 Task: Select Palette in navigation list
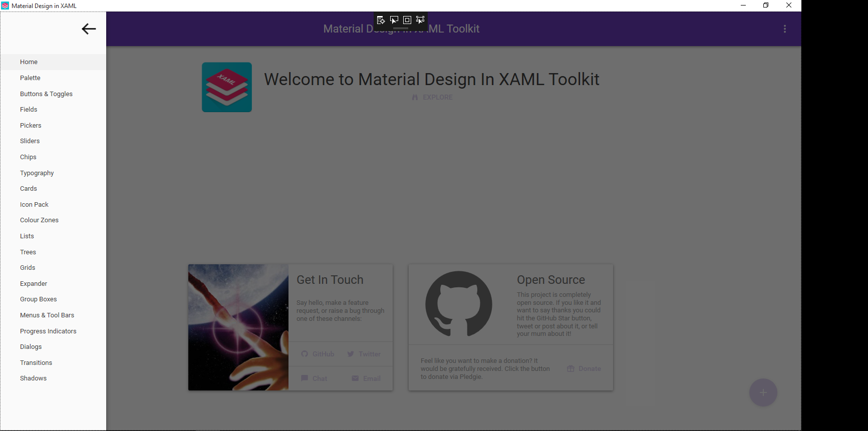tap(53, 78)
